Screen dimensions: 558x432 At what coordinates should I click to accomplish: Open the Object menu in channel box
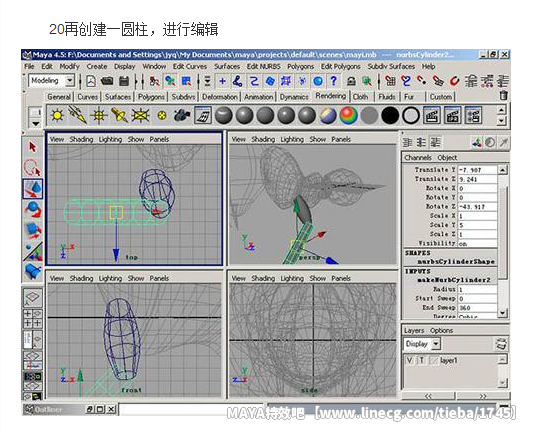[x=447, y=158]
